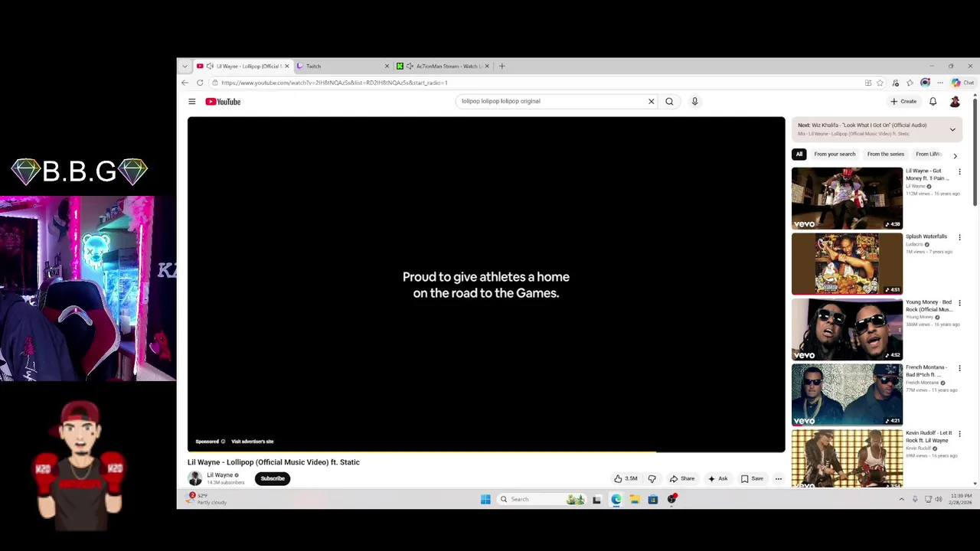The image size is (980, 551).
Task: Open options for Let It Rock video
Action: pos(959,434)
